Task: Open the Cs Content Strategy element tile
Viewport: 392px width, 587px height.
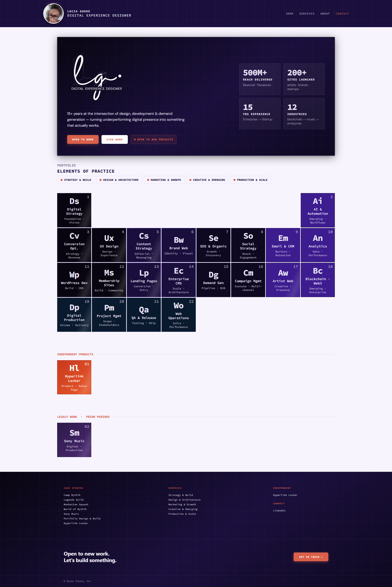Action: click(144, 245)
